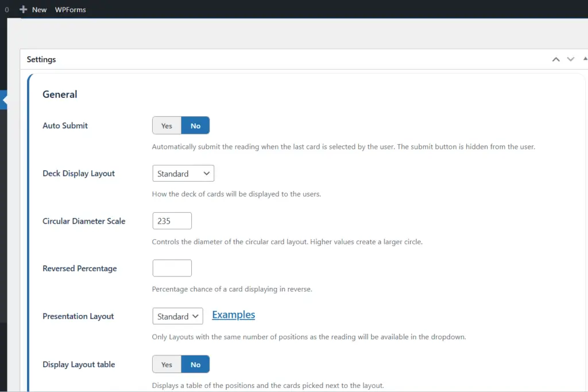Viewport: 588px width, 392px height.
Task: Click the General section heading
Action: coord(60,94)
